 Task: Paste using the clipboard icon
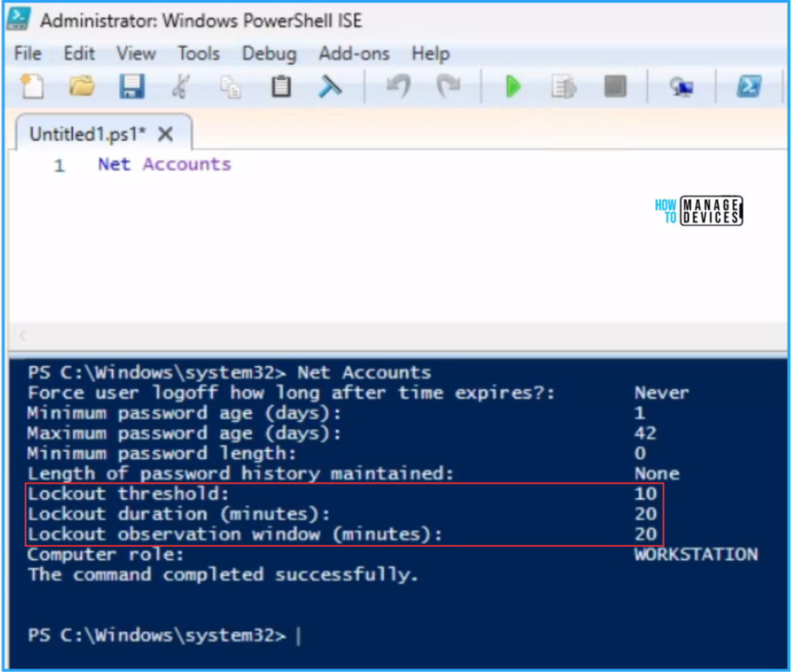point(281,87)
